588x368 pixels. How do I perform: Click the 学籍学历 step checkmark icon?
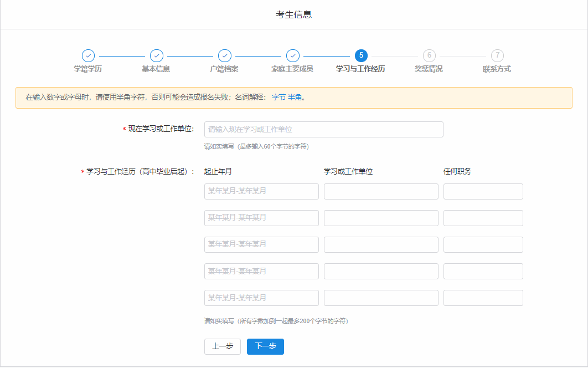88,55
